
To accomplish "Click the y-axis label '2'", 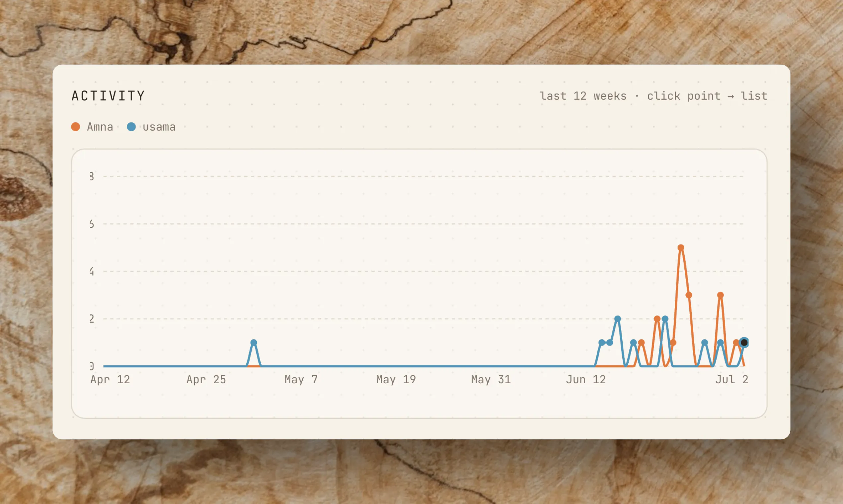I will click(x=92, y=319).
